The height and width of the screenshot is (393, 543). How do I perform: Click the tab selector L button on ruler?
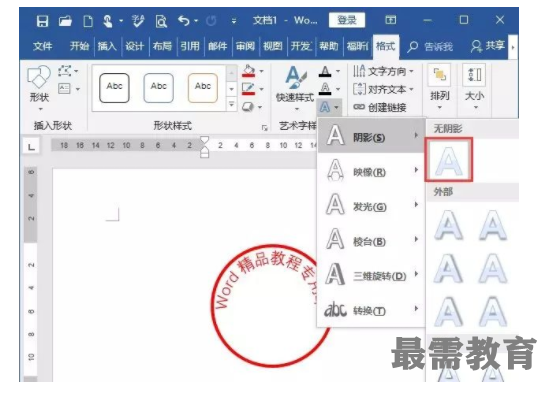click(31, 147)
